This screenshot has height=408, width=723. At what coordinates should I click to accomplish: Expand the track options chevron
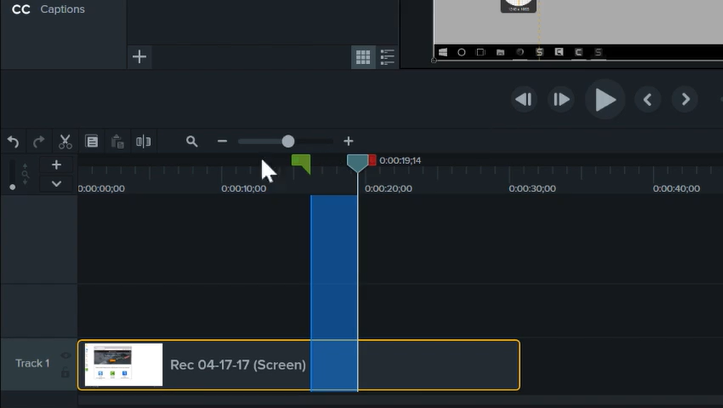56,183
